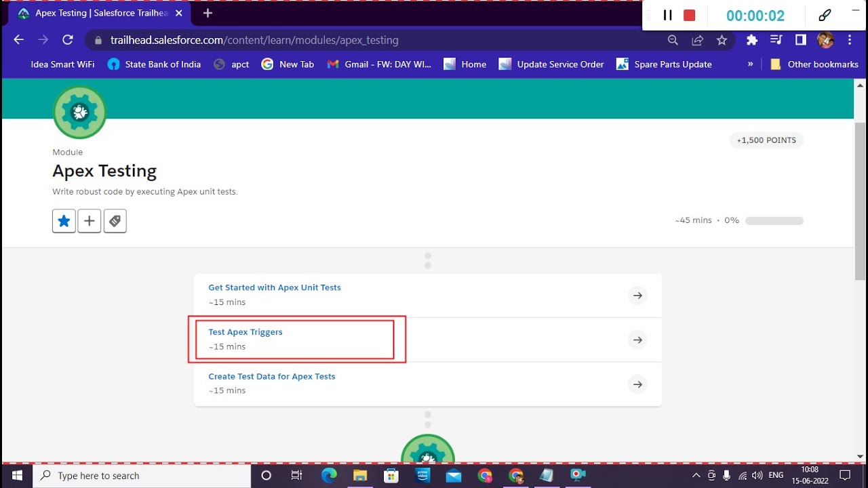
Task: Open the Spare Parts Update bookmark
Action: click(x=664, y=64)
